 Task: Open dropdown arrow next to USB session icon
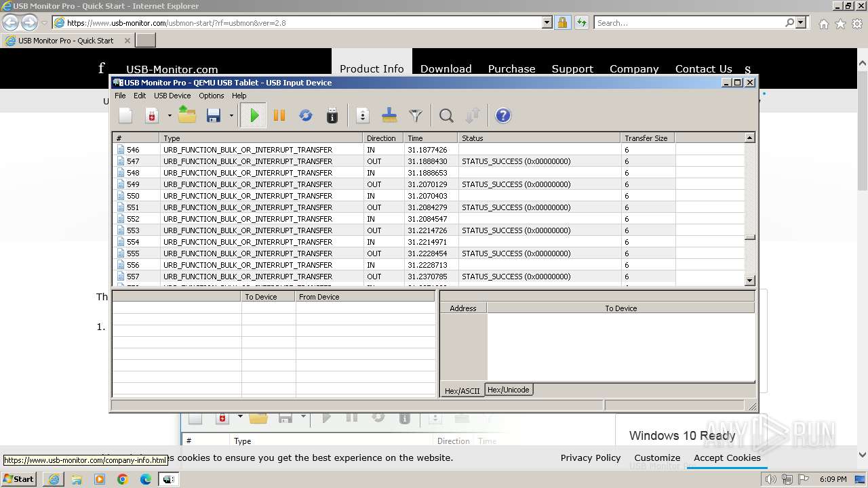[170, 116]
